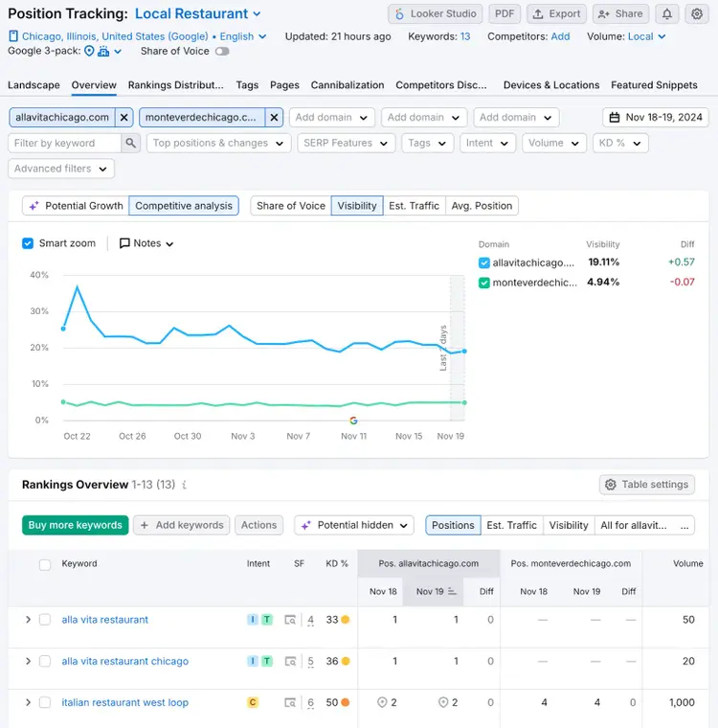Open the Advanced filters dropdown
Screen dimensions: 718x728
click(x=61, y=169)
